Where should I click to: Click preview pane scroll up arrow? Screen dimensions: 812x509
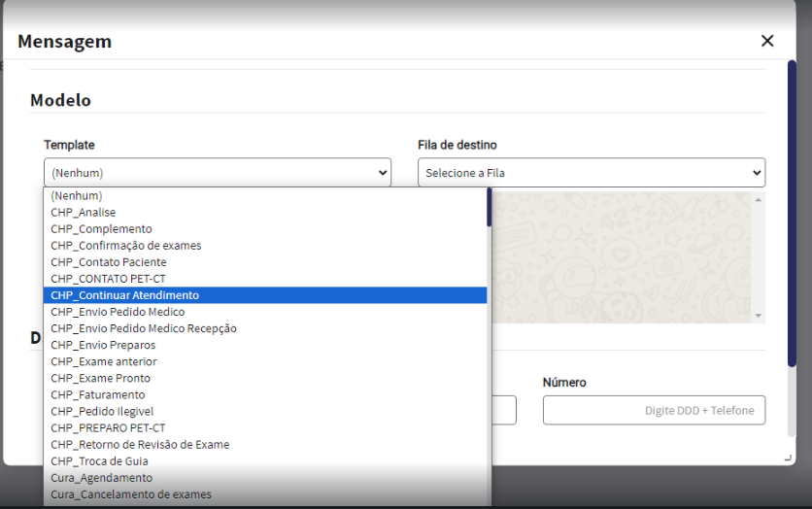(759, 200)
